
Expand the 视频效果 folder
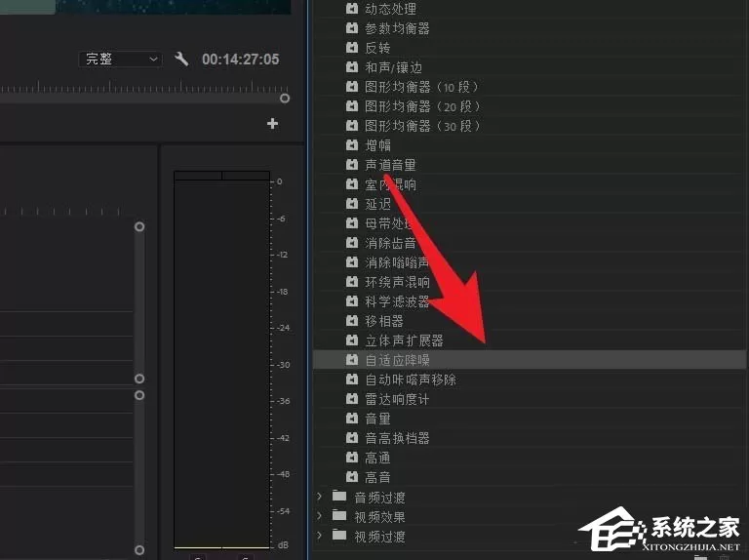click(x=320, y=516)
